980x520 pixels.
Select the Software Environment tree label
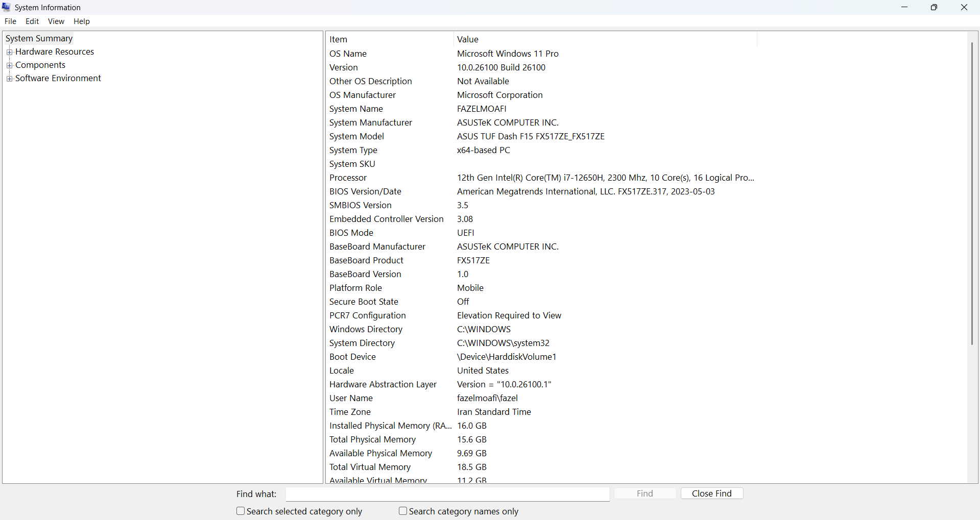click(x=58, y=78)
